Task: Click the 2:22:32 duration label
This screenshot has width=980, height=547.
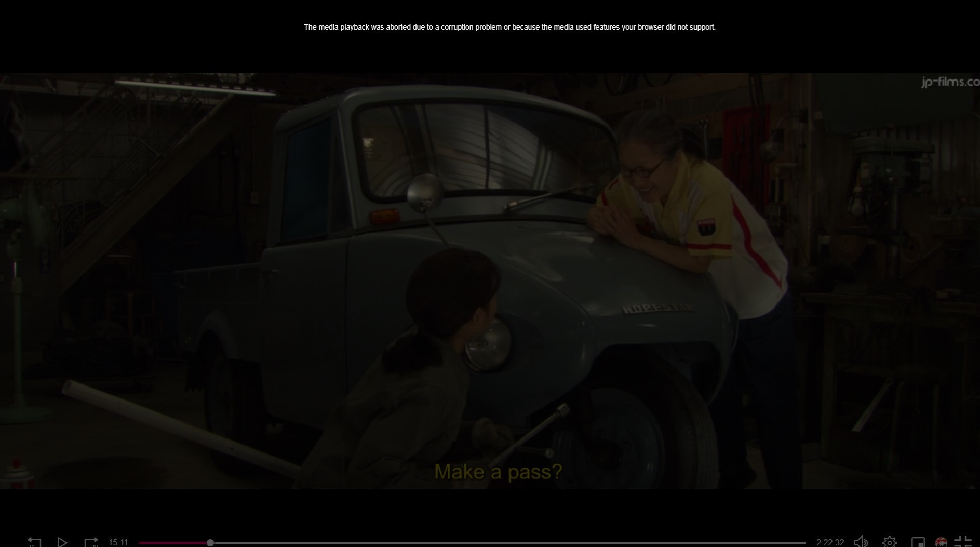Action: (830, 543)
